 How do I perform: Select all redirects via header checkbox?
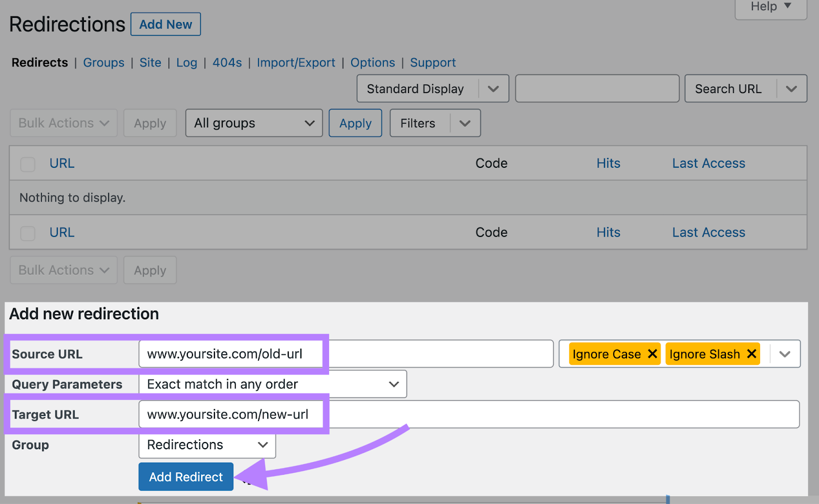(x=28, y=164)
